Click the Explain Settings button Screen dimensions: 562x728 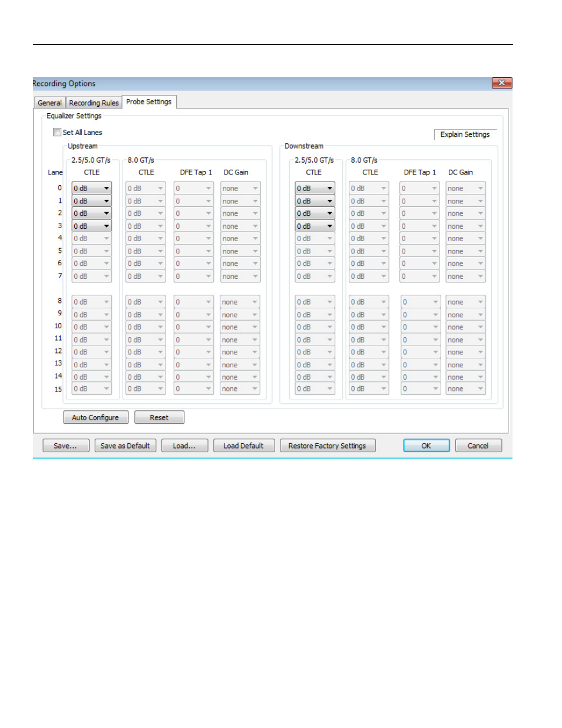pyautogui.click(x=465, y=134)
